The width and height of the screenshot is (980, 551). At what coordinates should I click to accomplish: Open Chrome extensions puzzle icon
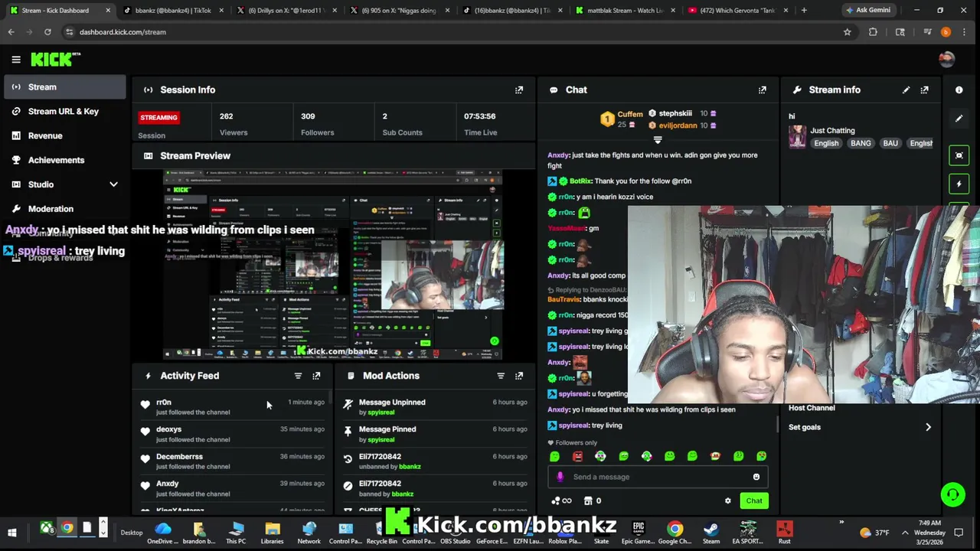pos(873,32)
